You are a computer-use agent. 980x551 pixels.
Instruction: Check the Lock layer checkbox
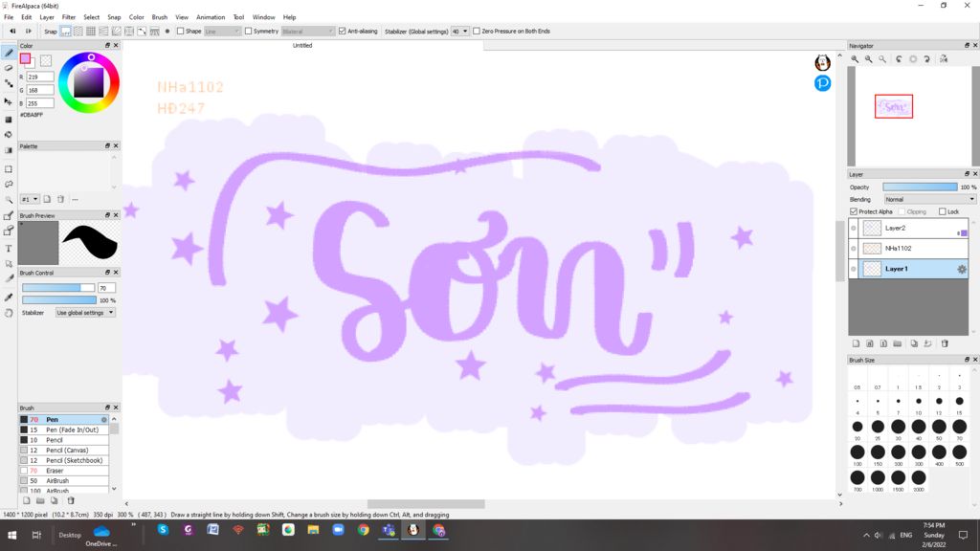943,211
